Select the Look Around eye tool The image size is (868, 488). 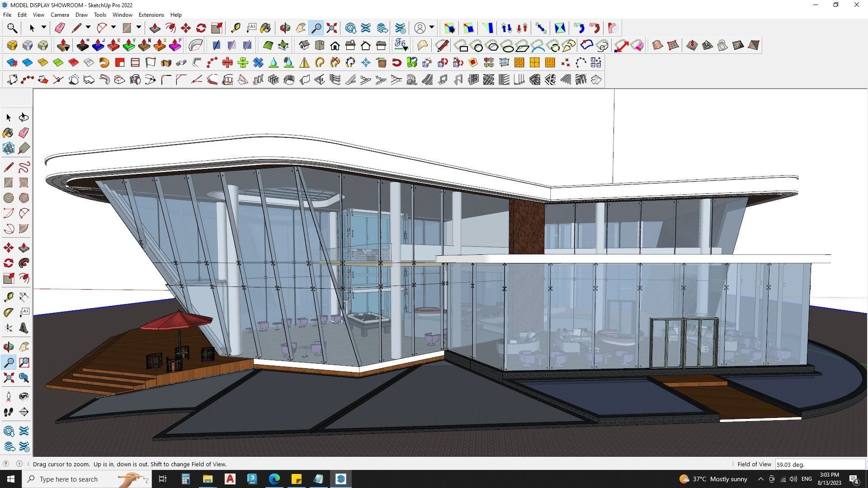pos(23,396)
